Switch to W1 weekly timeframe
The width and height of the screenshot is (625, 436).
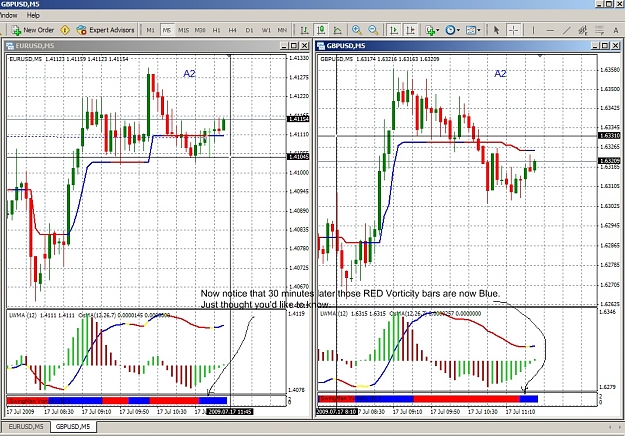(x=266, y=30)
